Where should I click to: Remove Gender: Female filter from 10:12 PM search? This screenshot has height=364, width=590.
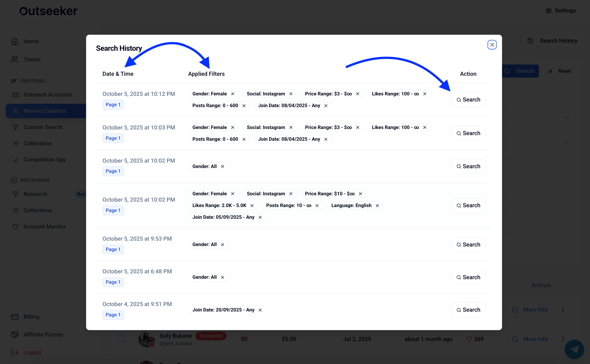[233, 94]
